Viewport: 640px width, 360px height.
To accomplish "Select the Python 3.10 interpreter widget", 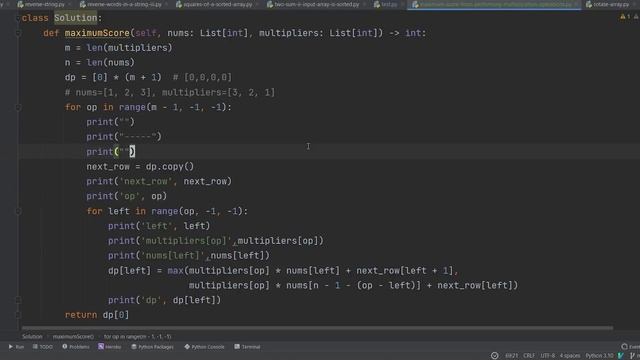I will point(599,356).
